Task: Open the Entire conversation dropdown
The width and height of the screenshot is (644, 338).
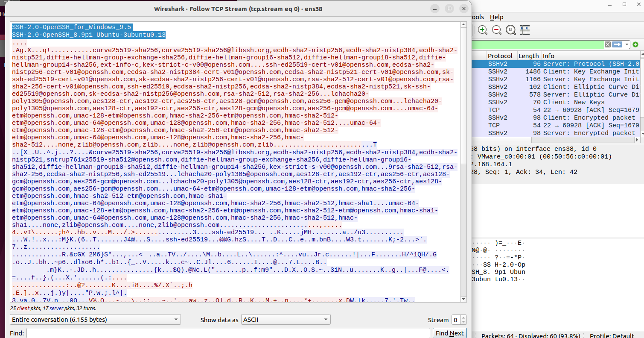Action: tap(95, 320)
